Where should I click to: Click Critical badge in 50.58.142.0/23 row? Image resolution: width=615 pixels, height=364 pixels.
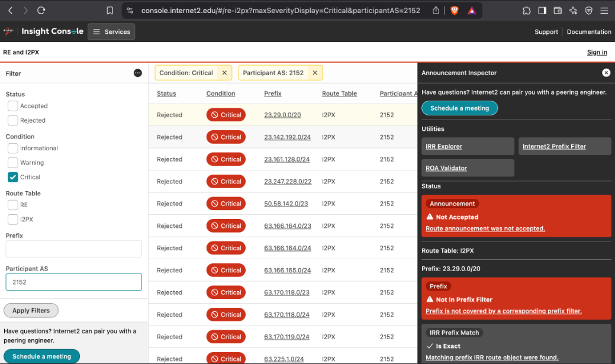(x=226, y=204)
